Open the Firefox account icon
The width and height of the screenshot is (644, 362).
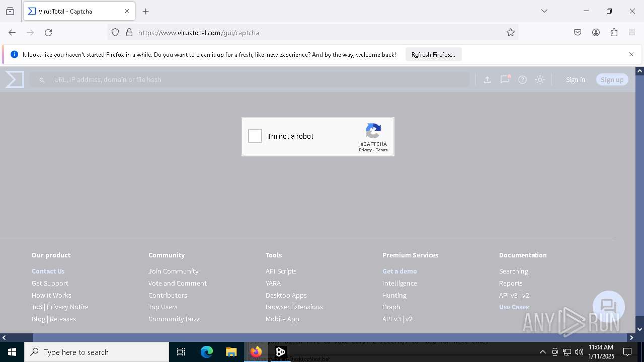click(596, 32)
